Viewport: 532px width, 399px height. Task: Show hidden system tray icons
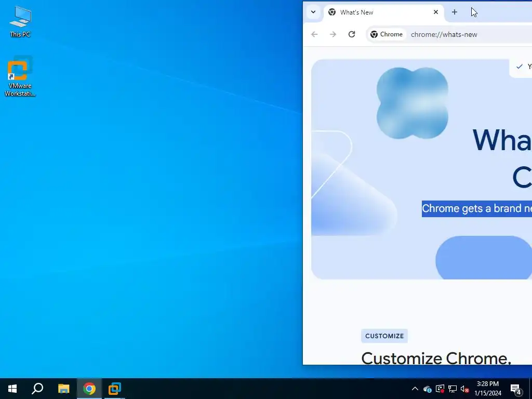(x=415, y=389)
